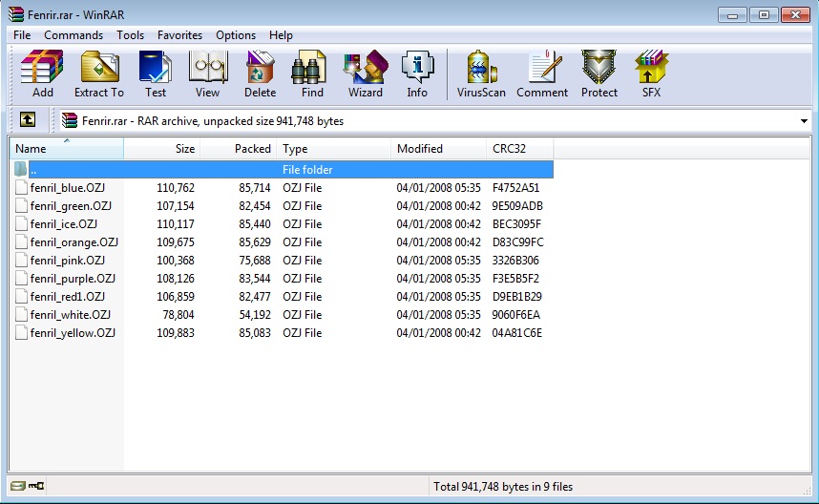Open the File menu
819x504 pixels.
tap(22, 35)
